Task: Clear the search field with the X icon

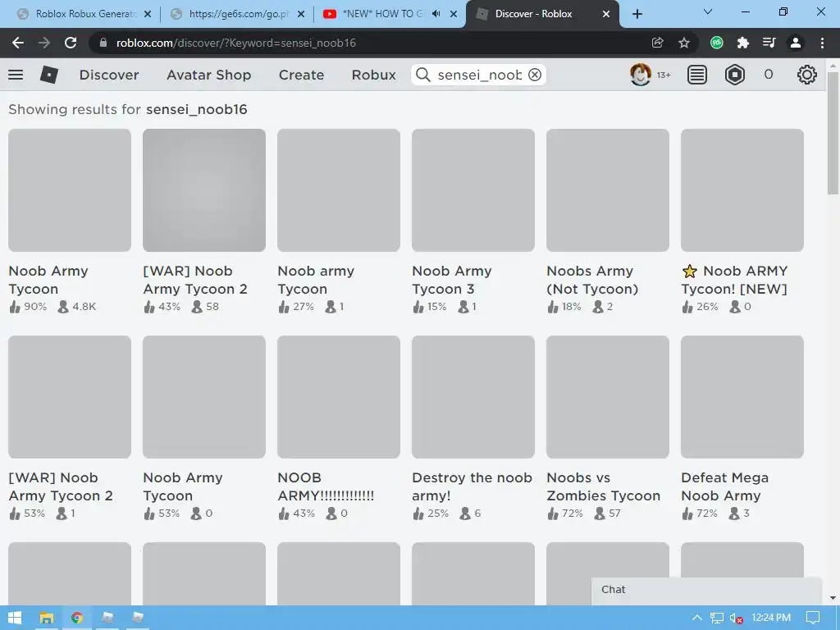Action: (535, 75)
